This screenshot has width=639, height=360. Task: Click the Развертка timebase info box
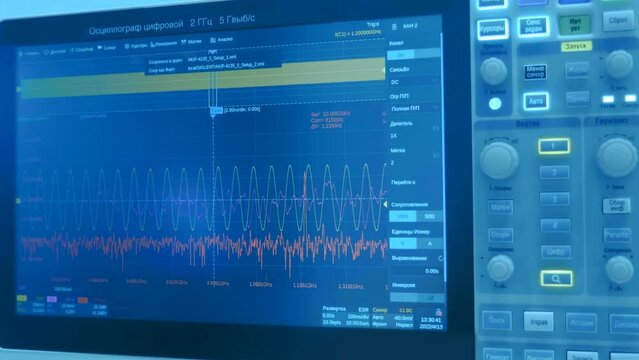click(345, 316)
